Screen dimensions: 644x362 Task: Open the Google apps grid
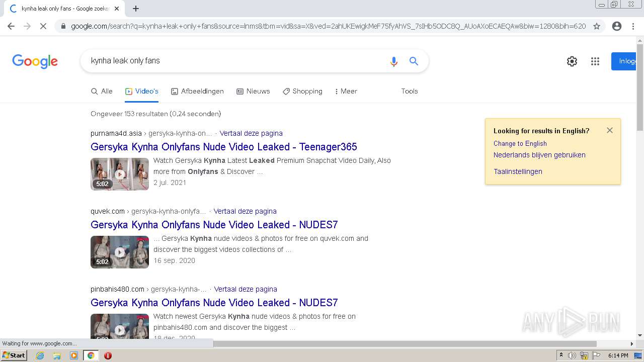click(595, 61)
